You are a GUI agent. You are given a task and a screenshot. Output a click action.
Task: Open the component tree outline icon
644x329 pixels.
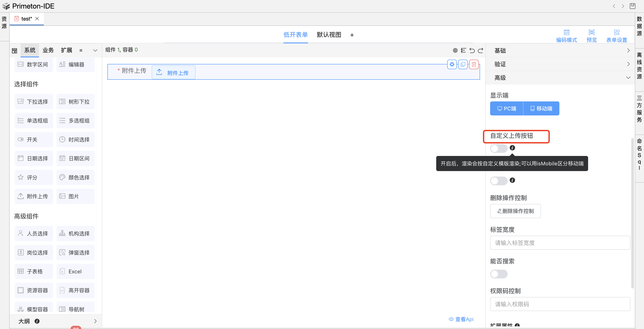(x=463, y=50)
